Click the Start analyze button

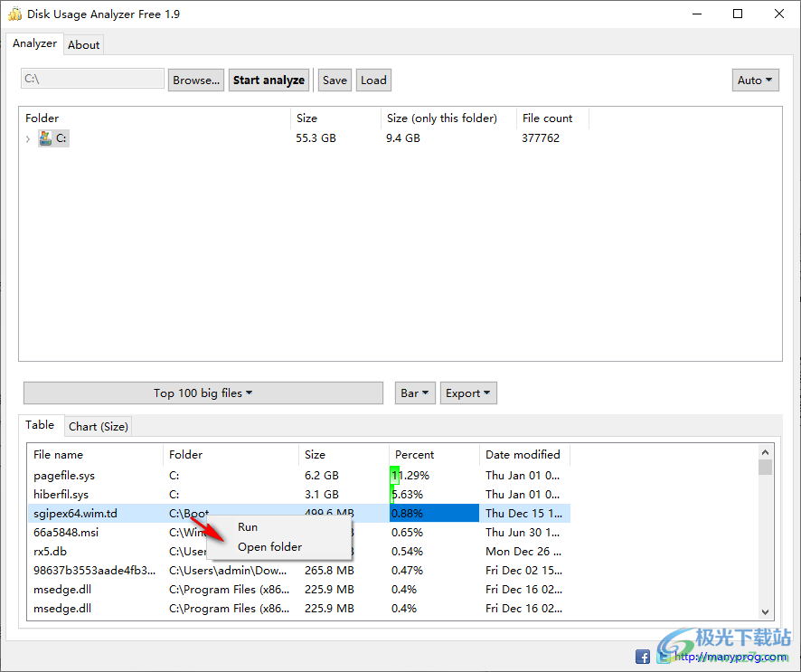(269, 80)
